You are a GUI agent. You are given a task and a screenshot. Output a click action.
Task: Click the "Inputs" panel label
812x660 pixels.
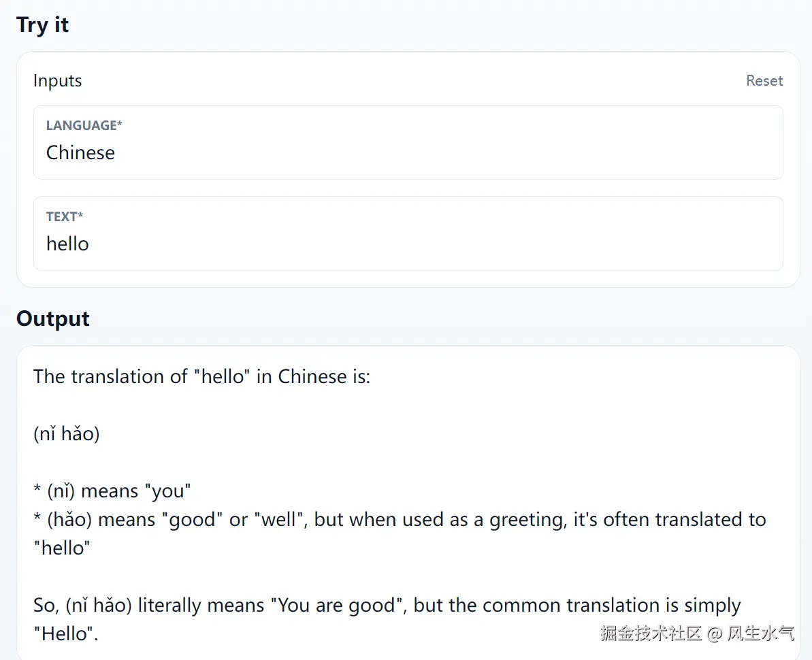point(57,81)
